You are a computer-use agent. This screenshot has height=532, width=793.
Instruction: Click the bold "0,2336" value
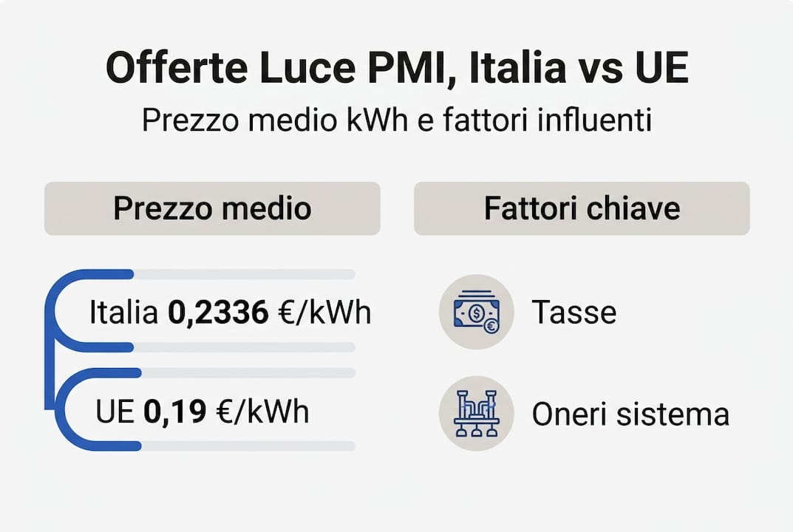217,313
